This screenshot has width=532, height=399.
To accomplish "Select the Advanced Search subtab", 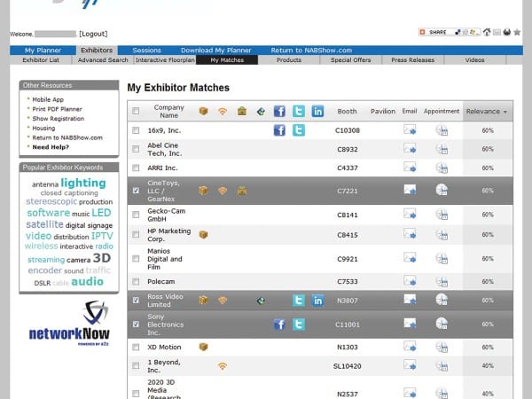I will coord(103,60).
